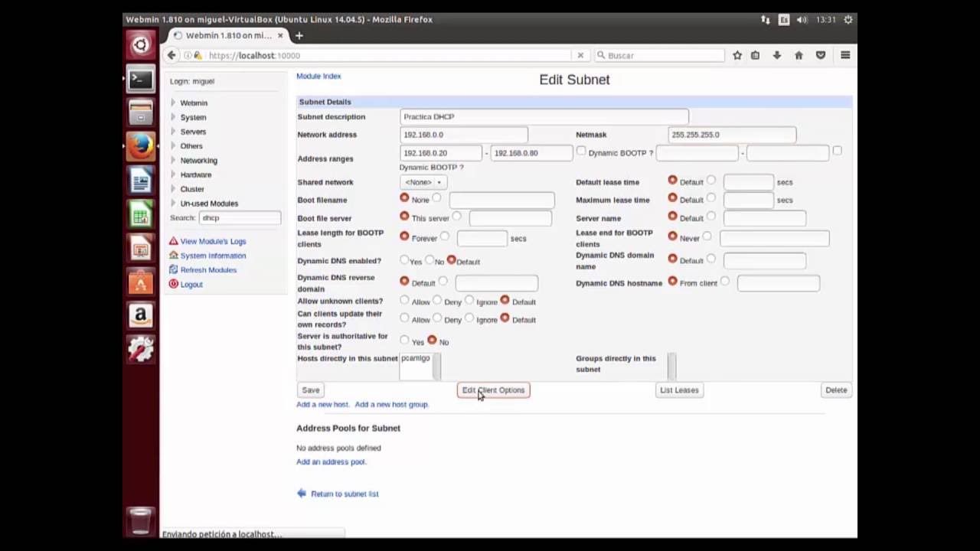Set Server is authoritative to Yes

pyautogui.click(x=404, y=341)
